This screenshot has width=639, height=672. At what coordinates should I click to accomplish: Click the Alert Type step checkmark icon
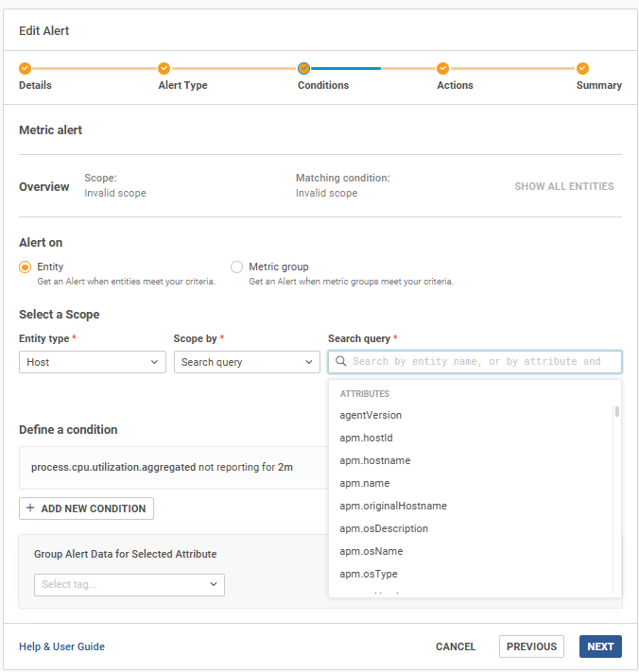tap(164, 68)
